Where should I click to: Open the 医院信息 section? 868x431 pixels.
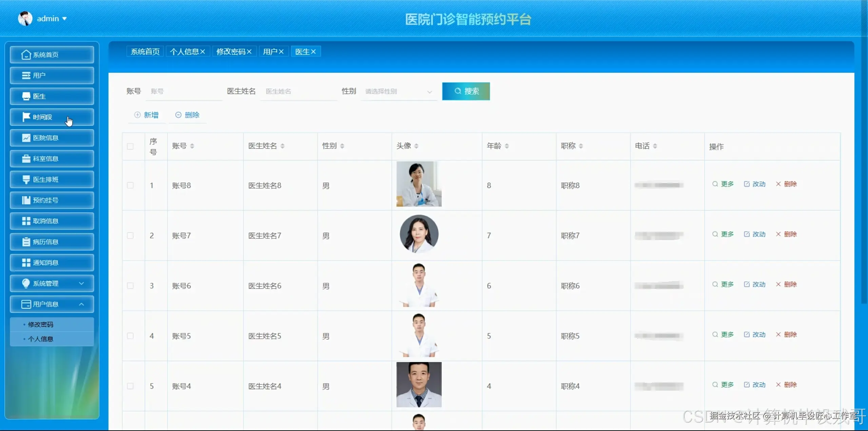[x=52, y=138]
